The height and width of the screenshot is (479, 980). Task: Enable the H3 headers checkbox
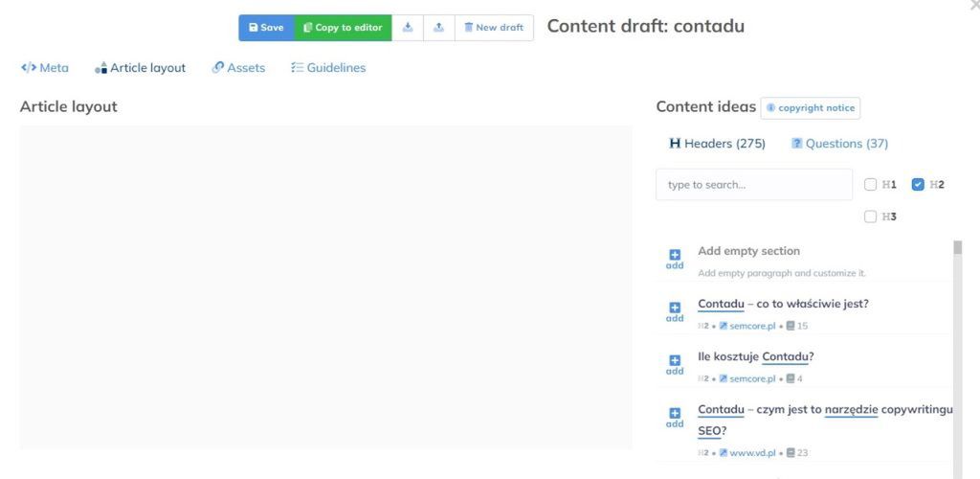tap(871, 217)
